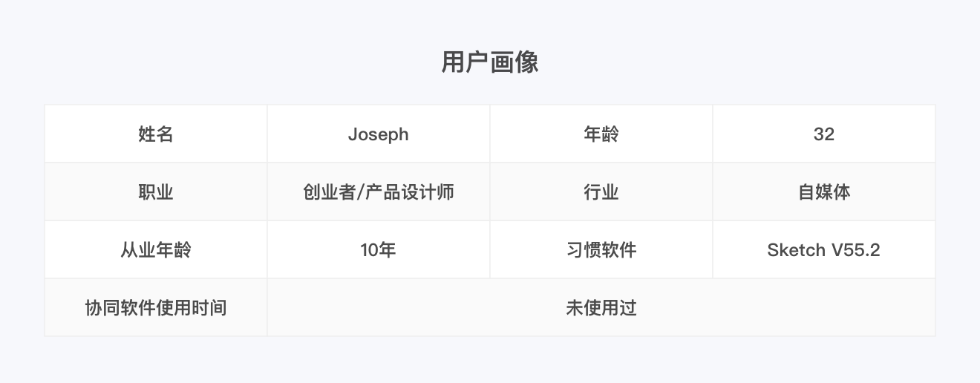Click the Sketch V55.2 cell
This screenshot has height=383, width=980.
click(x=824, y=249)
